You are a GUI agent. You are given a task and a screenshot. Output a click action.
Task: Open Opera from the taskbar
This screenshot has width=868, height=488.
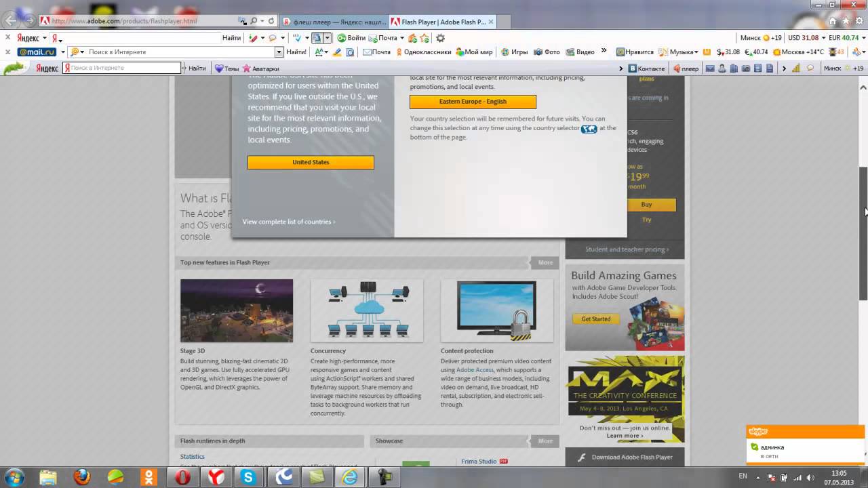(182, 477)
